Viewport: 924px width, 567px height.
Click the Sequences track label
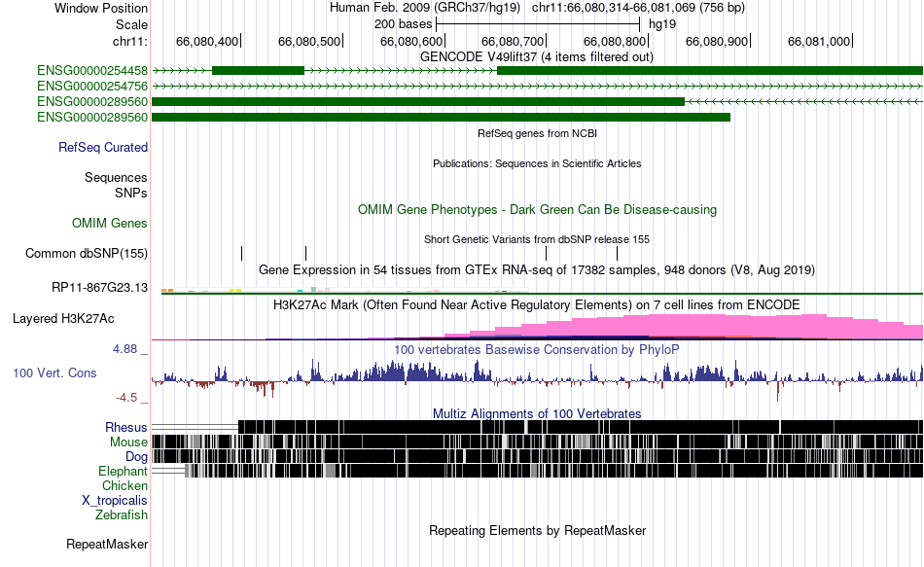pos(116,177)
